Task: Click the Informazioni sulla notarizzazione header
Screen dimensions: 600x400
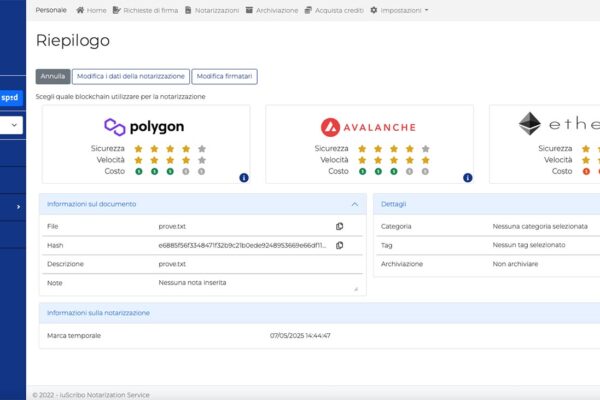Action: coord(320,313)
